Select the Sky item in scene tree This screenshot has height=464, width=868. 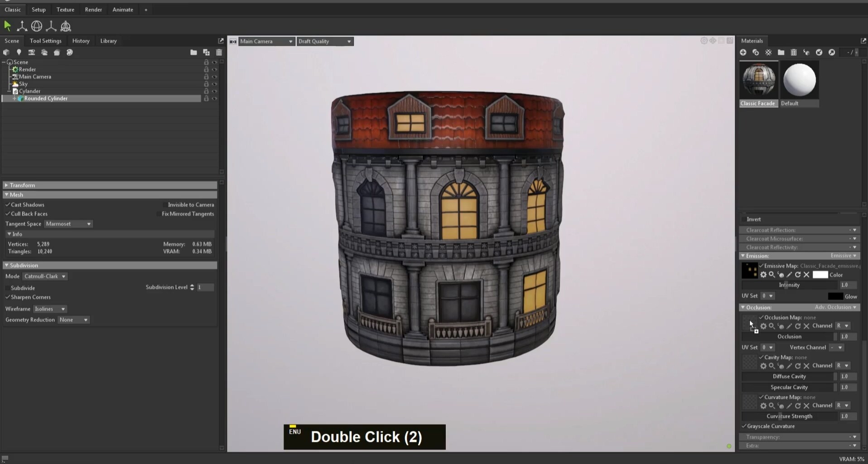(23, 84)
